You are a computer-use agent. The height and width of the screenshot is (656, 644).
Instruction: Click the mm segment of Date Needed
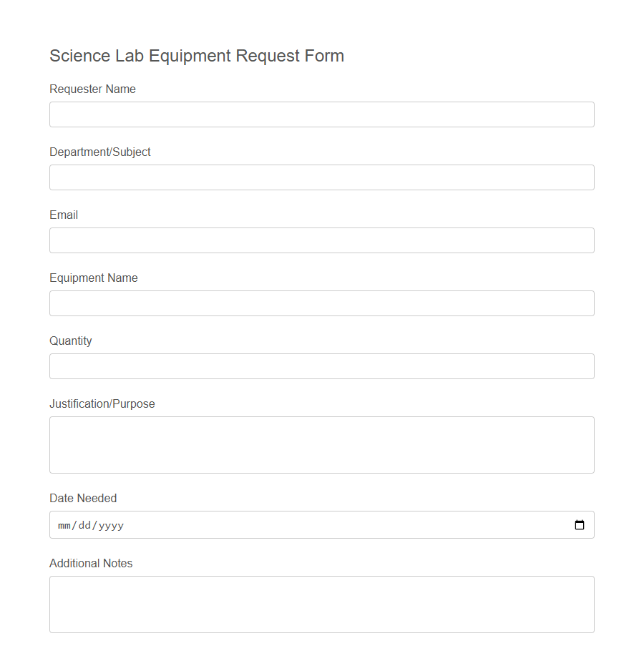(x=64, y=524)
